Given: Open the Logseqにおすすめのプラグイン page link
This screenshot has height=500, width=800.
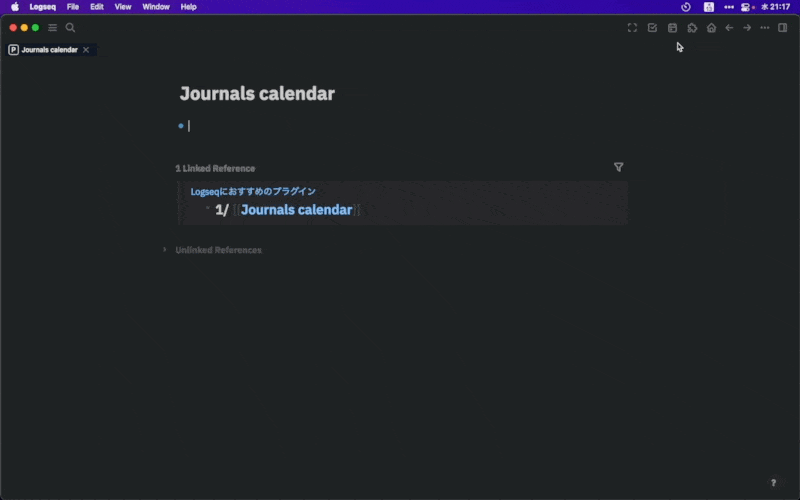Looking at the screenshot, I should pos(253,191).
